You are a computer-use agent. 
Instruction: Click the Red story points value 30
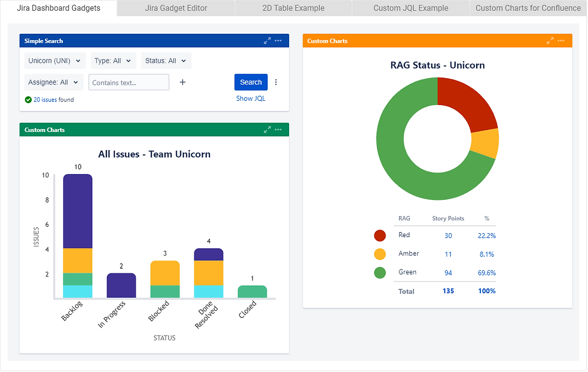point(448,235)
